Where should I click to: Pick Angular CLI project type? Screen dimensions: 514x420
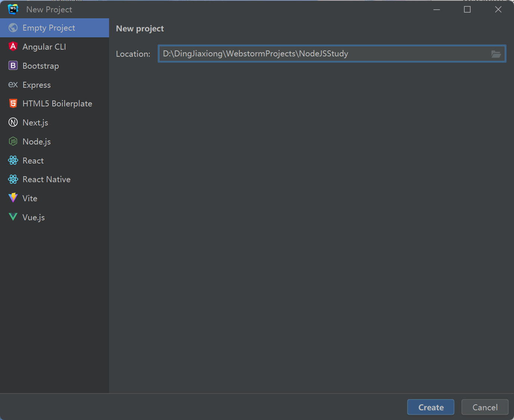pyautogui.click(x=44, y=47)
